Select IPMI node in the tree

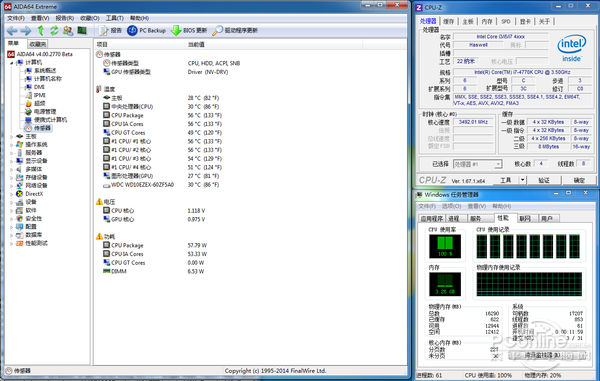tap(35, 95)
